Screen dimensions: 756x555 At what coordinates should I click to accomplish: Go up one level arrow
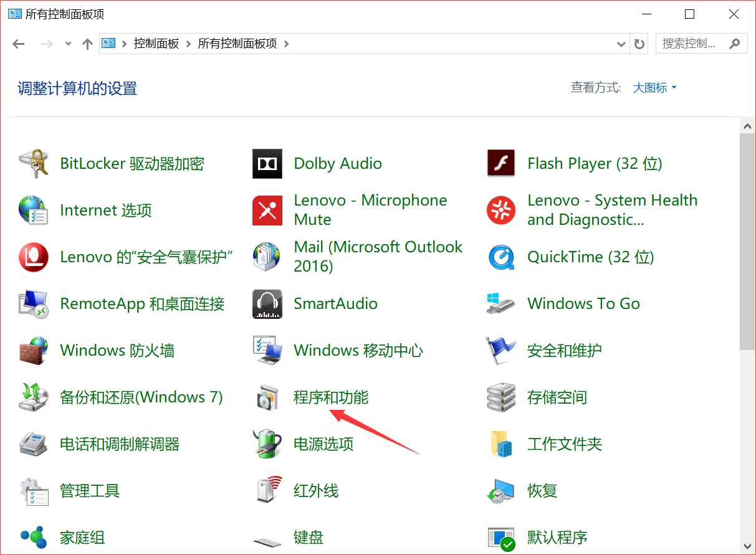pyautogui.click(x=87, y=44)
